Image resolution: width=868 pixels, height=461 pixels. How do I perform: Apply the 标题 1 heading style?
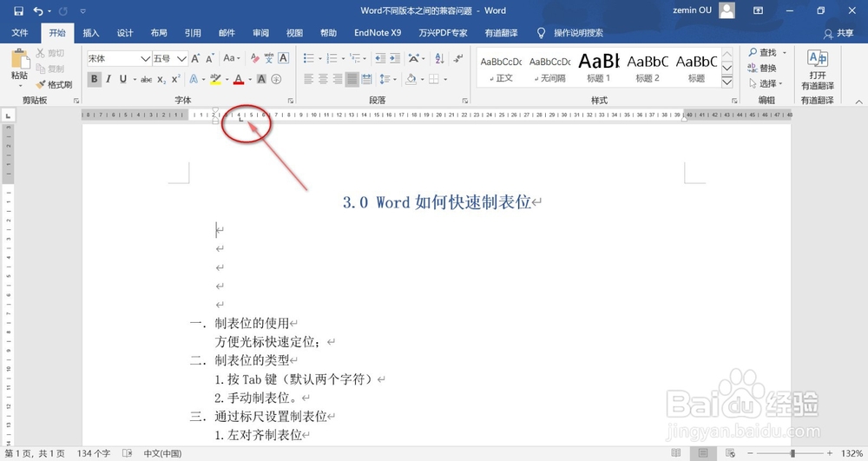pos(598,68)
